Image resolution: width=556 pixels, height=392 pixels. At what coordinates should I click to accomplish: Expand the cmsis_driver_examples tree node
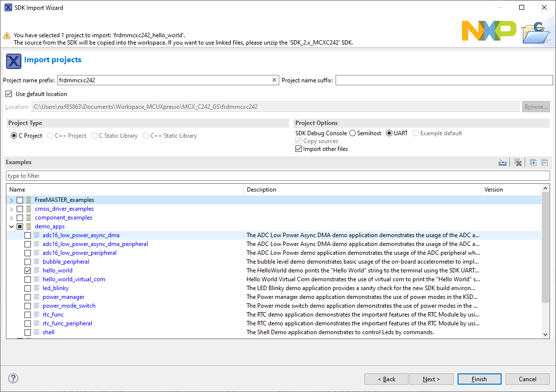[x=11, y=209]
